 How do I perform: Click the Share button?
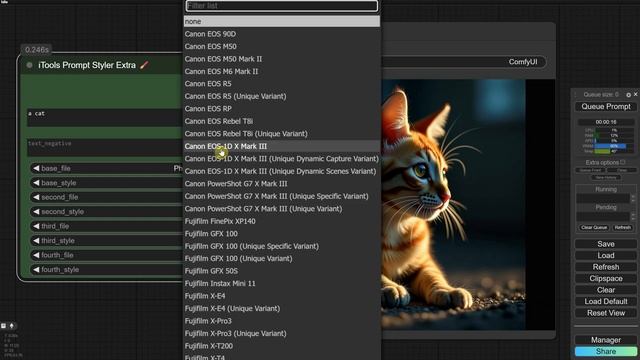606,351
